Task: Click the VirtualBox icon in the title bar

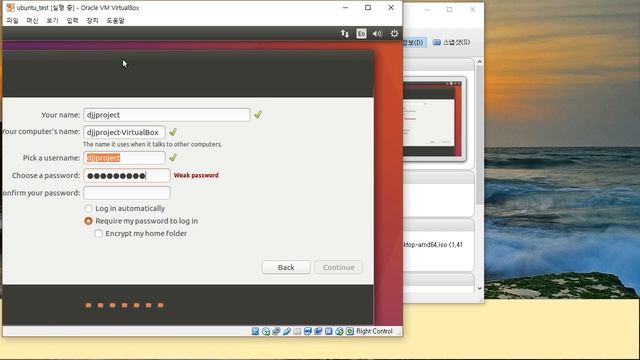Action: pyautogui.click(x=10, y=8)
